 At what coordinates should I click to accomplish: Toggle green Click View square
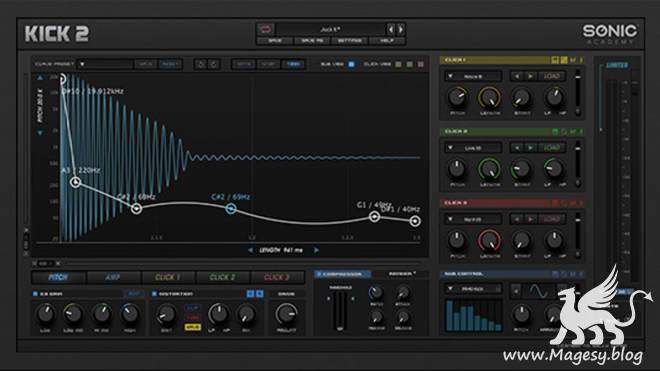(x=409, y=64)
